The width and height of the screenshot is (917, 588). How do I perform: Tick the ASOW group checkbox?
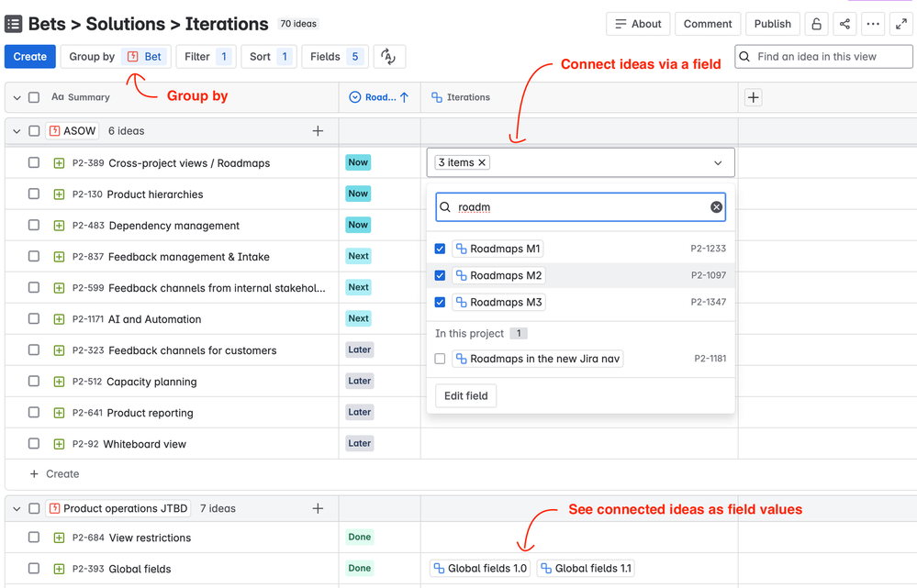[34, 131]
